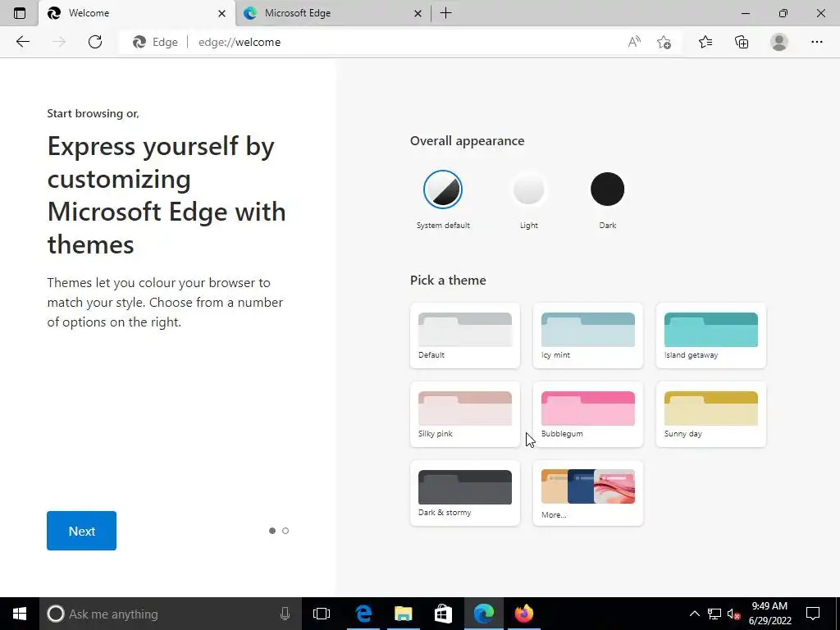Viewport: 840px width, 630px height.
Task: Click the Overall appearance heading
Action: tap(467, 141)
